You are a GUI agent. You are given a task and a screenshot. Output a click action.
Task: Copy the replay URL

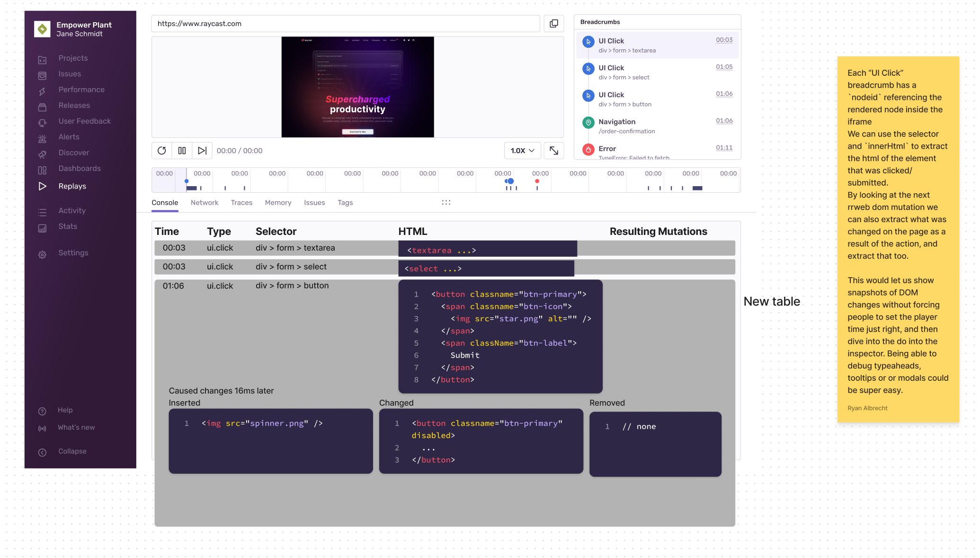[x=553, y=23]
